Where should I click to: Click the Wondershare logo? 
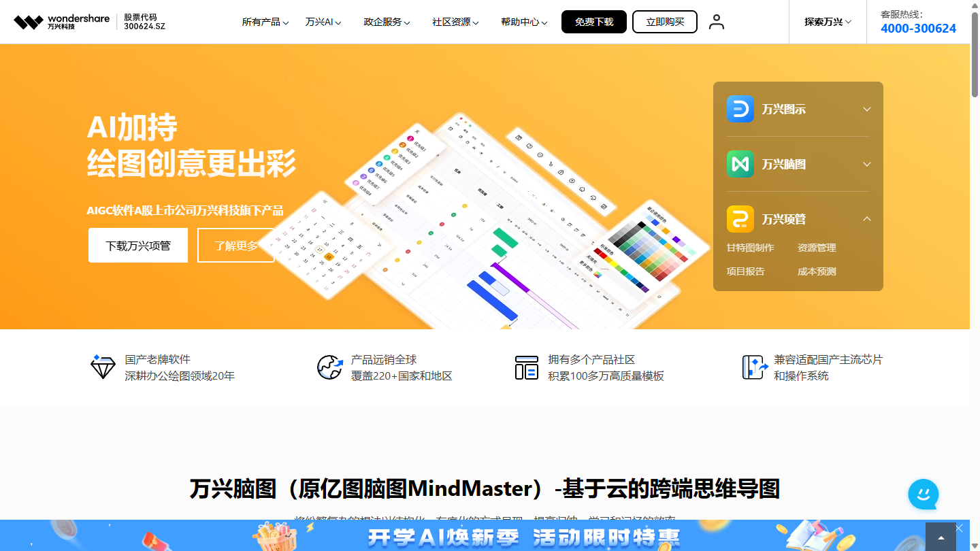click(x=61, y=22)
